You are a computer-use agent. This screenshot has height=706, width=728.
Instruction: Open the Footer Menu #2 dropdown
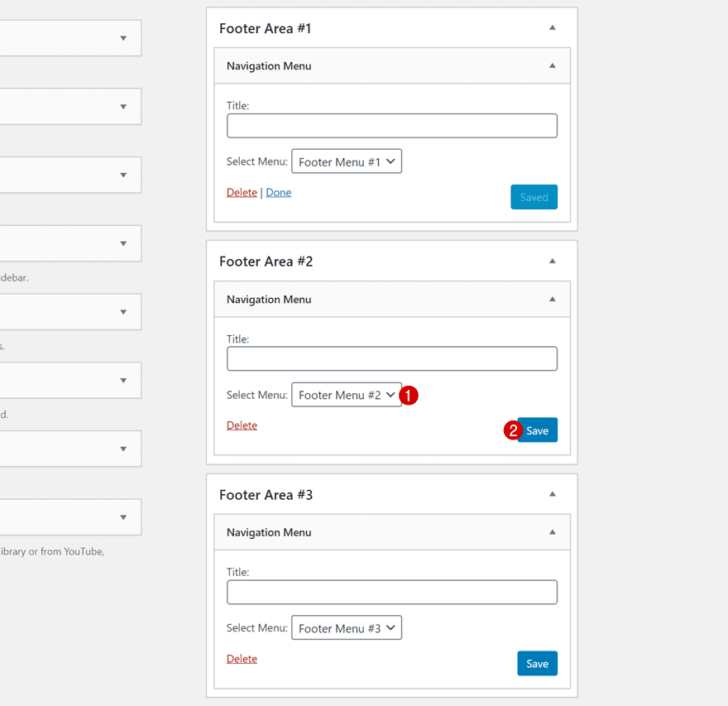(347, 395)
